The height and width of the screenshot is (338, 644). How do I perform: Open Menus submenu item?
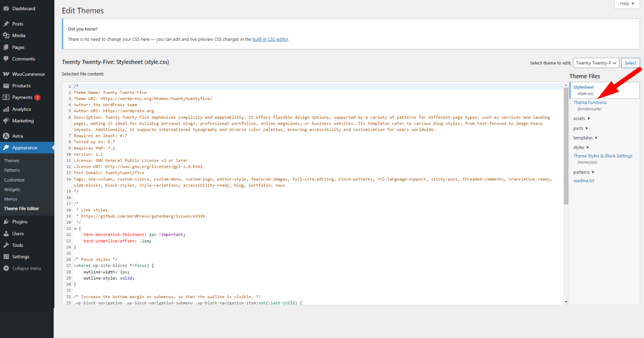tap(11, 199)
